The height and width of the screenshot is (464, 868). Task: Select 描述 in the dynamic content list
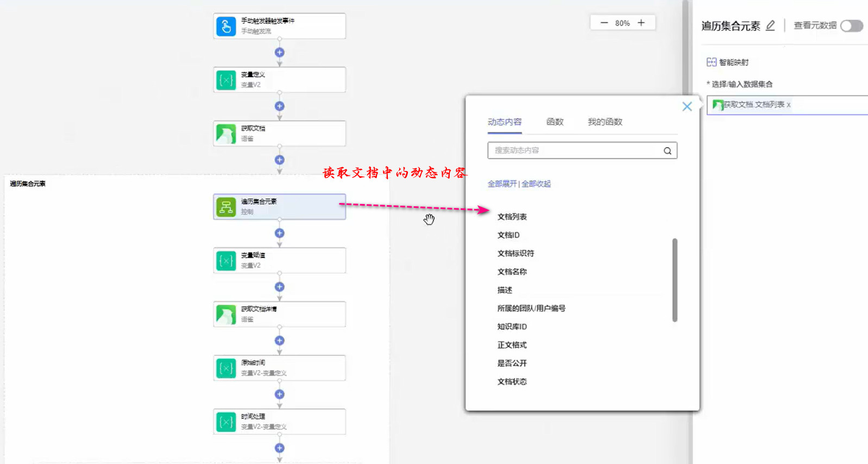point(505,290)
